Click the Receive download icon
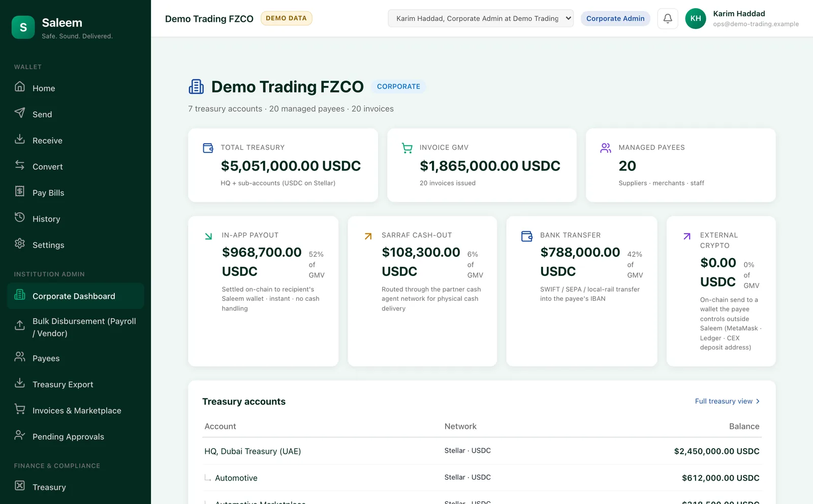Screen dimensions: 813x504 (x=20, y=139)
